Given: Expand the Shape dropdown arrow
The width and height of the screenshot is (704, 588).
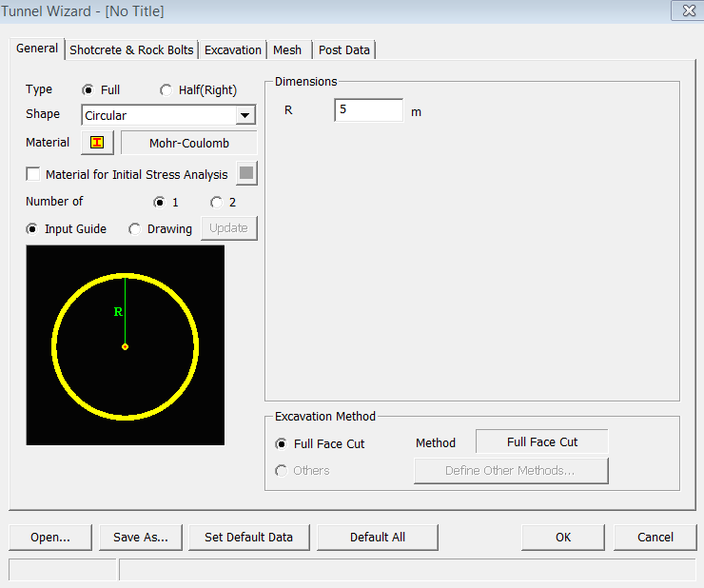Looking at the screenshot, I should 245,116.
